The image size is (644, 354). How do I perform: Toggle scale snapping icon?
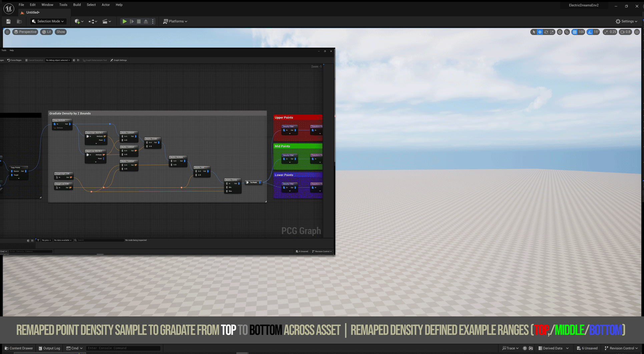pyautogui.click(x=606, y=32)
